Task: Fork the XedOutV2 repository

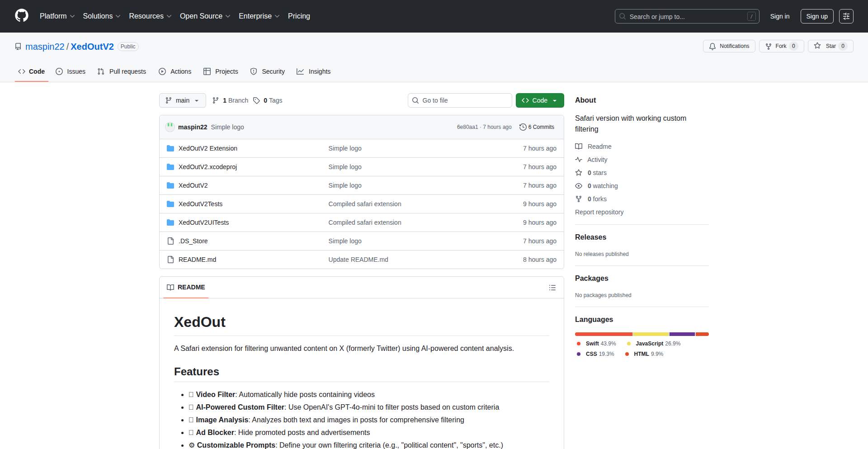Action: (776, 46)
